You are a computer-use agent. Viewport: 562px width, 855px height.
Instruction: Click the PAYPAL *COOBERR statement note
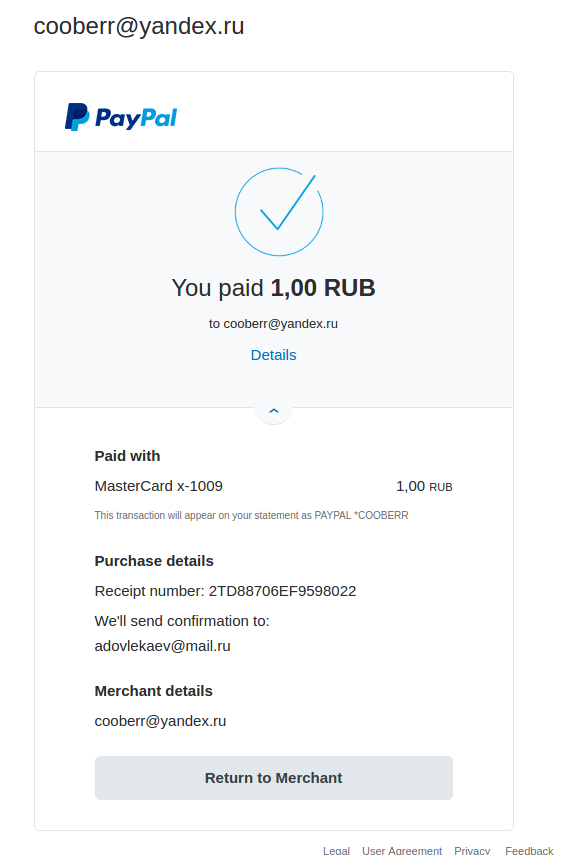[x=251, y=515]
